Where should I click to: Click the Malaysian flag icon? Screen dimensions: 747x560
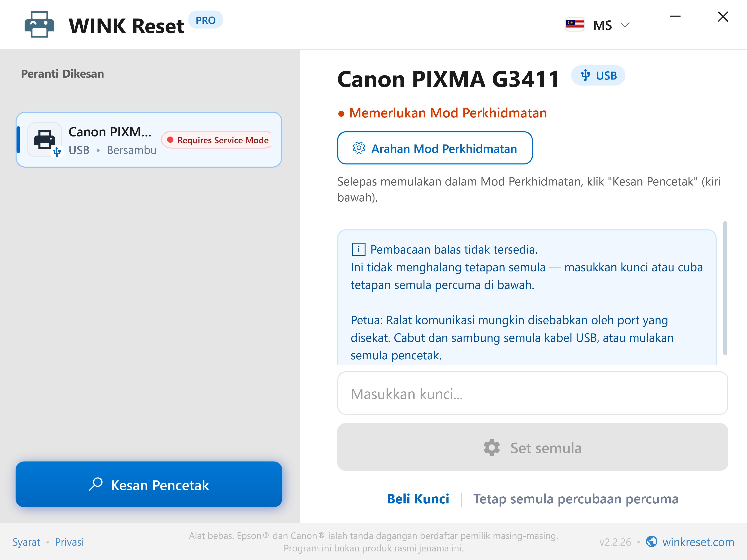(x=574, y=25)
